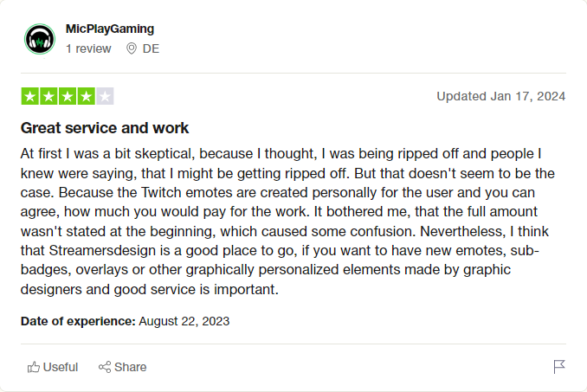Click the MicPlayGaming profile avatar

(40, 39)
